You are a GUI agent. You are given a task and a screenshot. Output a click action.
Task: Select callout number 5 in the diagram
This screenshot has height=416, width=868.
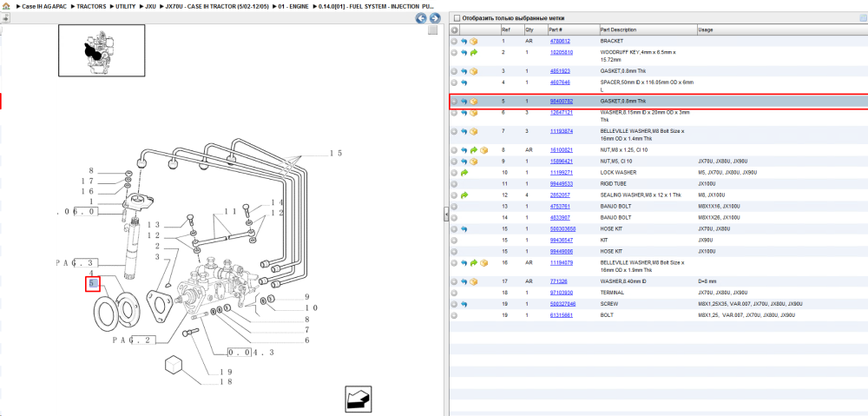click(92, 284)
